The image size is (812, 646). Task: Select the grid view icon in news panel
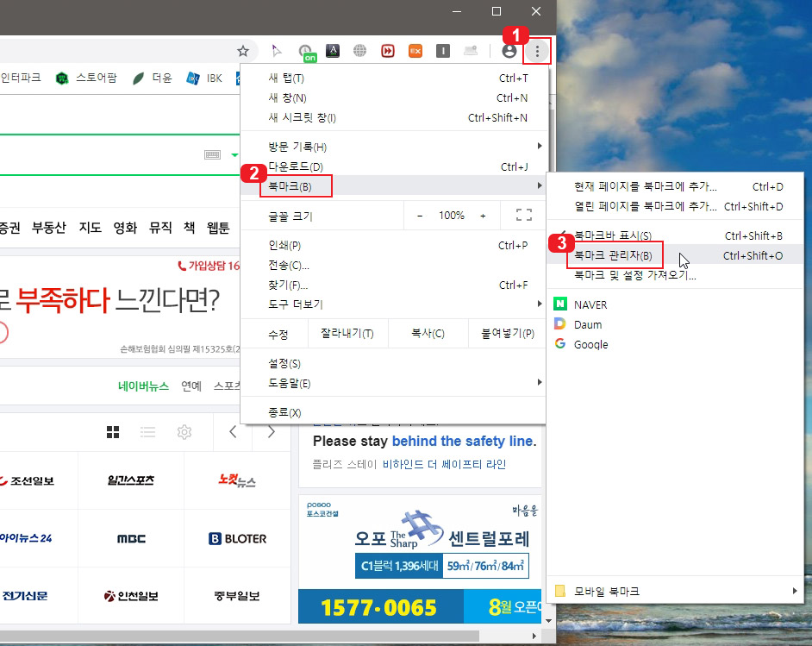point(113,431)
